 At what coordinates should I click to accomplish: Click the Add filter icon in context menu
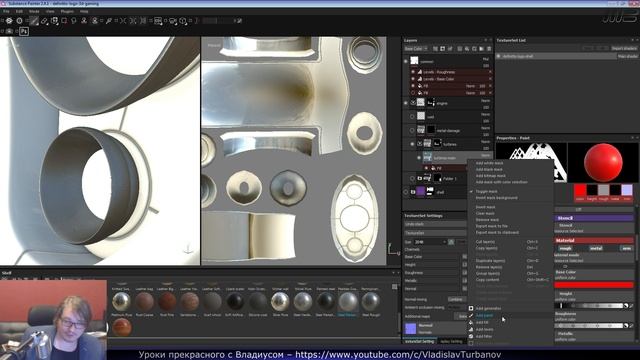tap(471, 336)
